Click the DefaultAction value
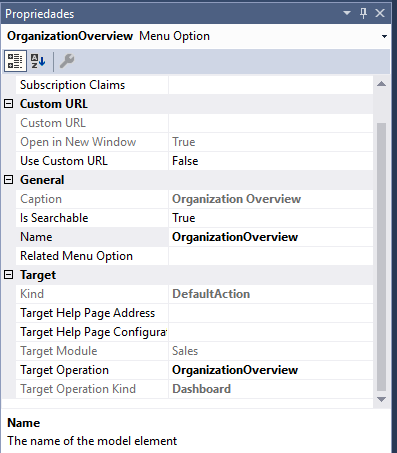 pyautogui.click(x=271, y=294)
